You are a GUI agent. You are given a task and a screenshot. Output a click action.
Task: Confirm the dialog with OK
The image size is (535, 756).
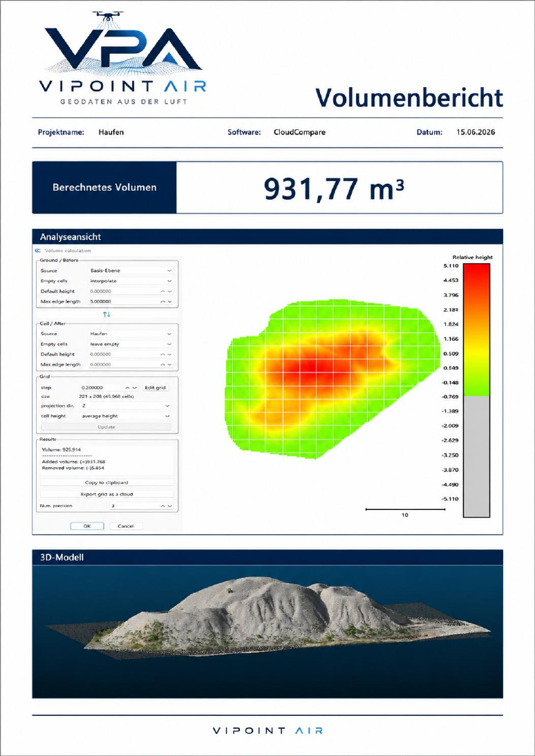point(87,526)
